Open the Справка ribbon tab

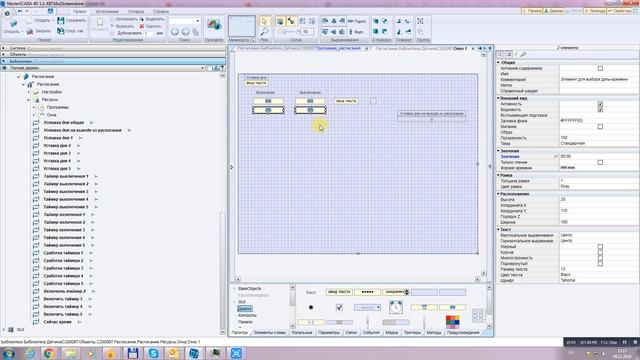coord(160,11)
